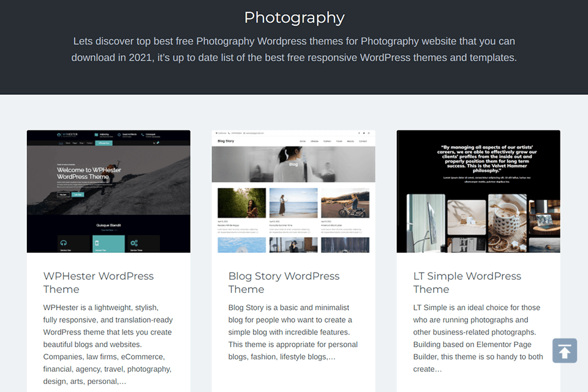Viewport: 588px width, 392px height.
Task: Click the 'Blog Story is a basic and minimalist' description
Action: (293, 332)
